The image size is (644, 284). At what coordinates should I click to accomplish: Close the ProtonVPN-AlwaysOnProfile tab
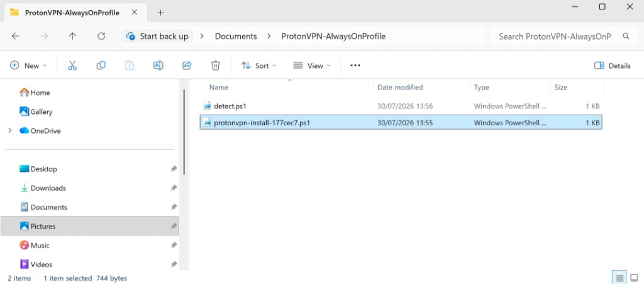pos(135,13)
